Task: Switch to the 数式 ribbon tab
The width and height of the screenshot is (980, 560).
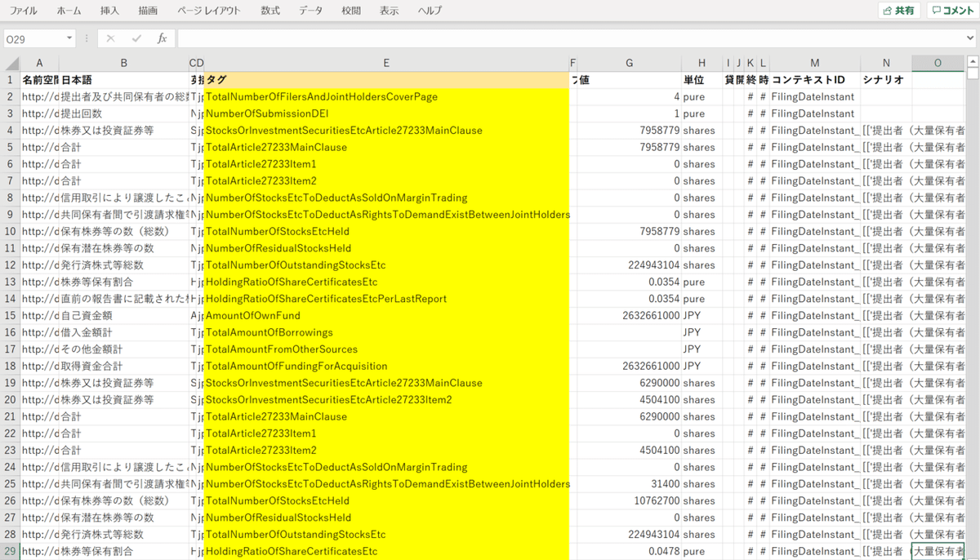Action: point(270,11)
